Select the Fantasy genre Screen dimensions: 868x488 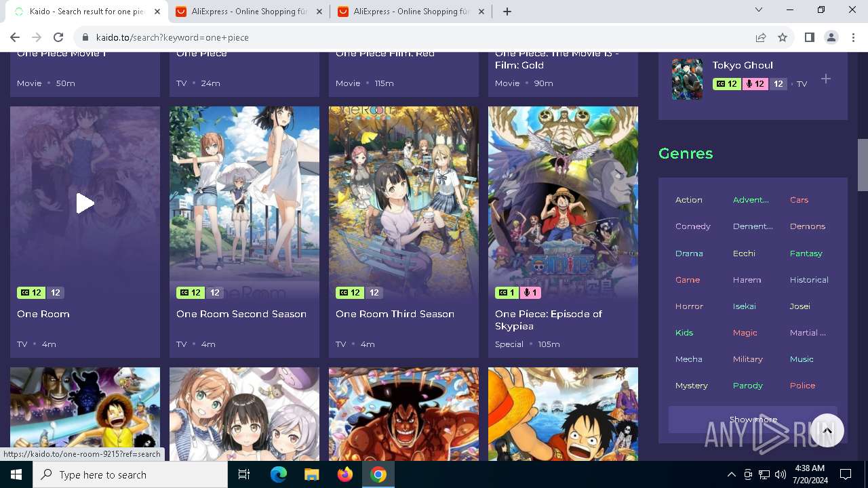(806, 253)
